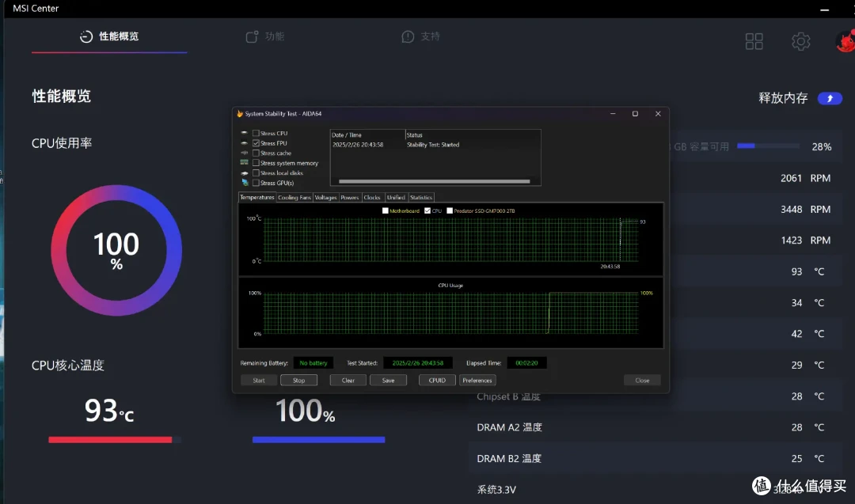Show Predator SSD GM7000 2TB temperature
855x504 pixels.
point(450,210)
